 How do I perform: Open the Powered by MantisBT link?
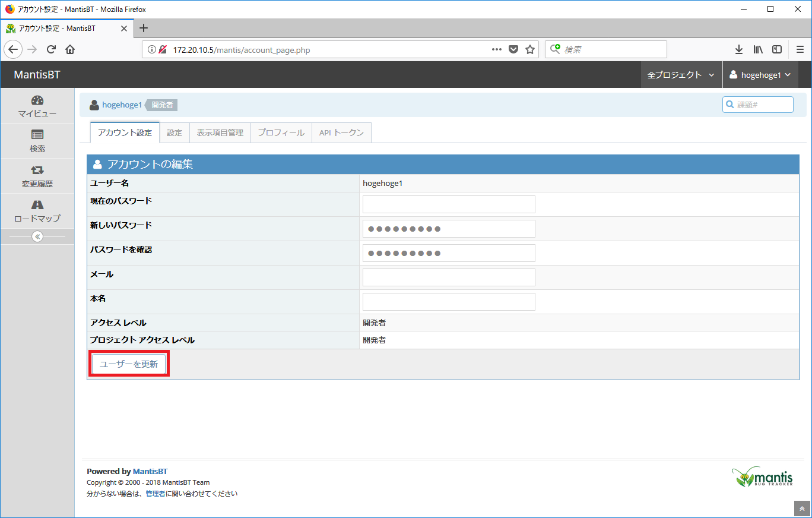(x=150, y=471)
